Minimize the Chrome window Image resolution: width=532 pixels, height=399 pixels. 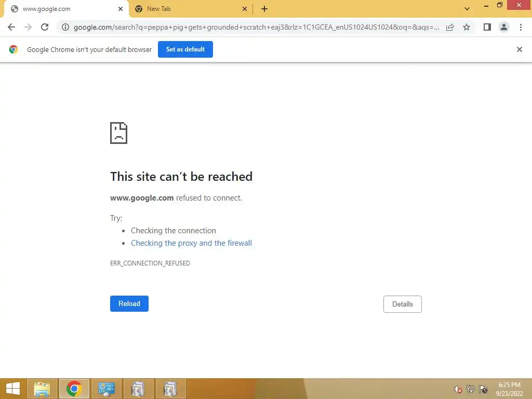tap(486, 5)
